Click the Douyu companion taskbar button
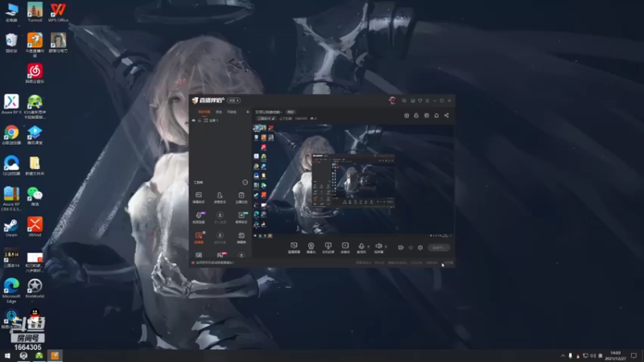Viewport: 644px width, 362px height. click(x=55, y=356)
